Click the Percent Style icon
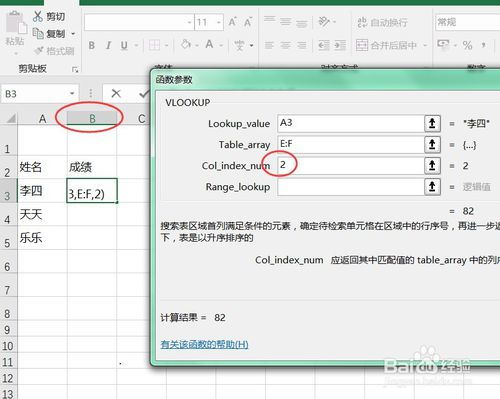This screenshot has width=500, height=399. point(467,45)
